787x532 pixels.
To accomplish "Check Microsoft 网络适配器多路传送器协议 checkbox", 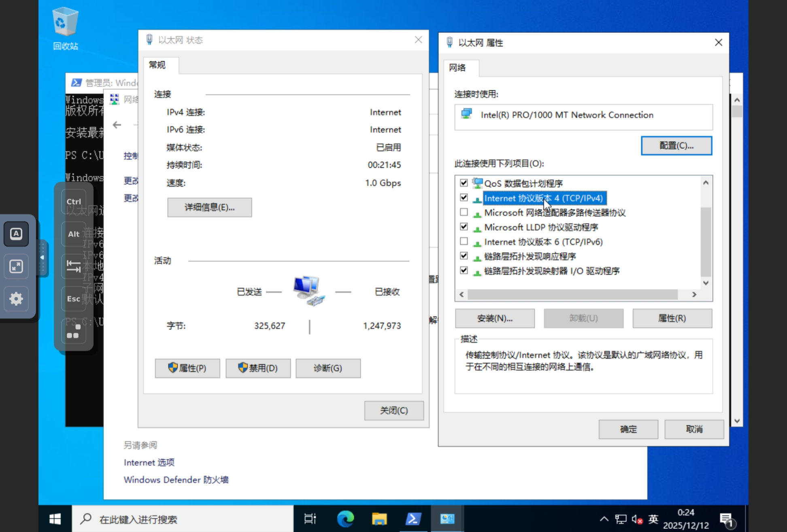I will [464, 212].
